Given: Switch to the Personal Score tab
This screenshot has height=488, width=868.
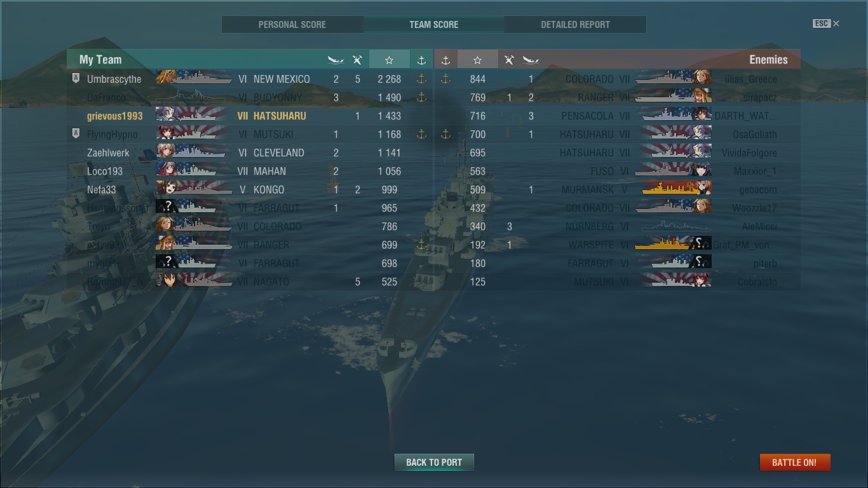Looking at the screenshot, I should (x=292, y=25).
